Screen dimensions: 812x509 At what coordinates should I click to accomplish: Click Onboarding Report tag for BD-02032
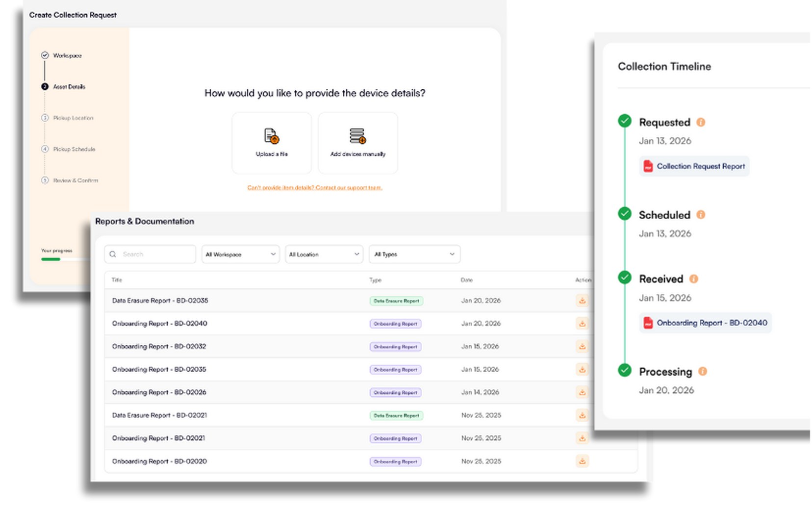click(395, 347)
